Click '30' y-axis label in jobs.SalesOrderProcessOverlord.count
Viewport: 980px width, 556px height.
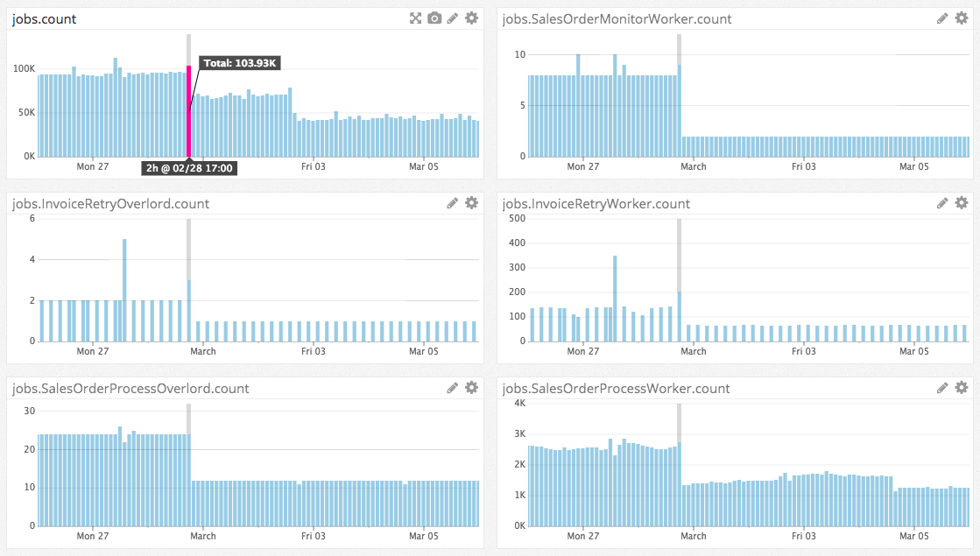click(30, 411)
